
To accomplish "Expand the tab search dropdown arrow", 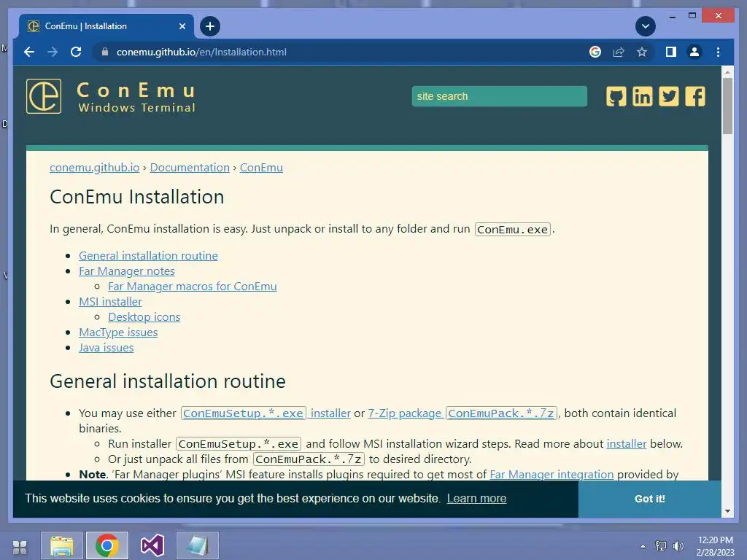I will [646, 26].
